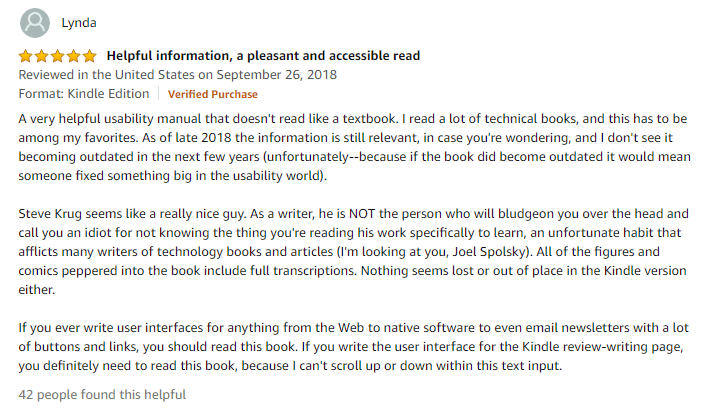
Task: Click the fourth rating star
Action: point(73,56)
